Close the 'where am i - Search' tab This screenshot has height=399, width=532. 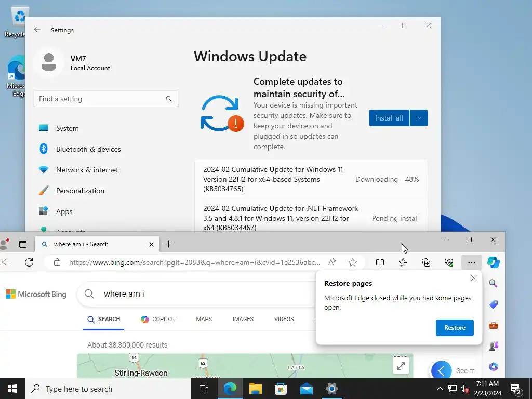point(151,244)
